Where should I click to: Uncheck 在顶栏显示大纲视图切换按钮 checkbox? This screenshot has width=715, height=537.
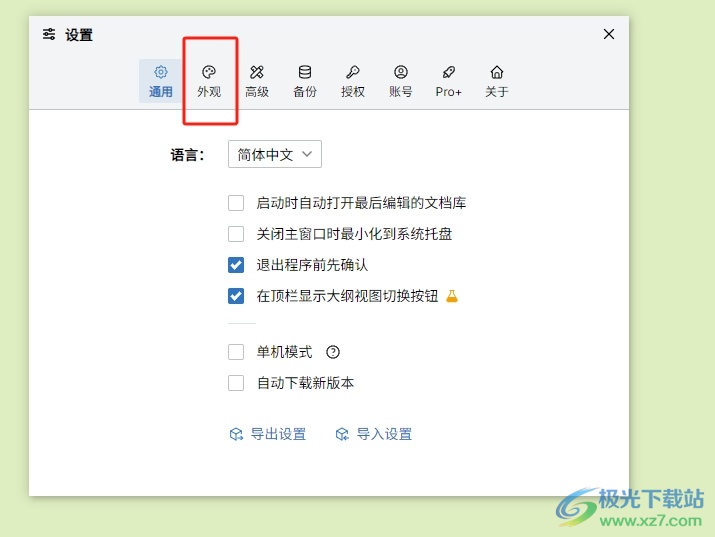(x=236, y=296)
